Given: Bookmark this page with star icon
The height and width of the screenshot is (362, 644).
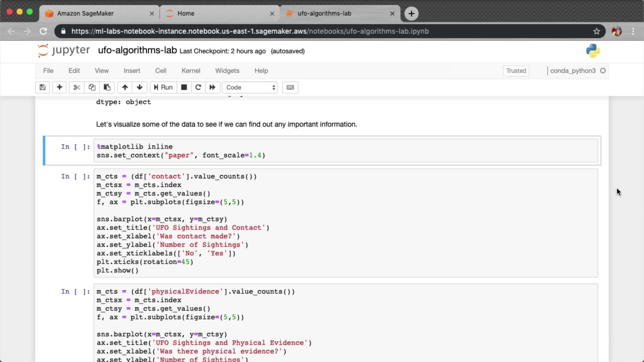Looking at the screenshot, I should pyautogui.click(x=596, y=31).
